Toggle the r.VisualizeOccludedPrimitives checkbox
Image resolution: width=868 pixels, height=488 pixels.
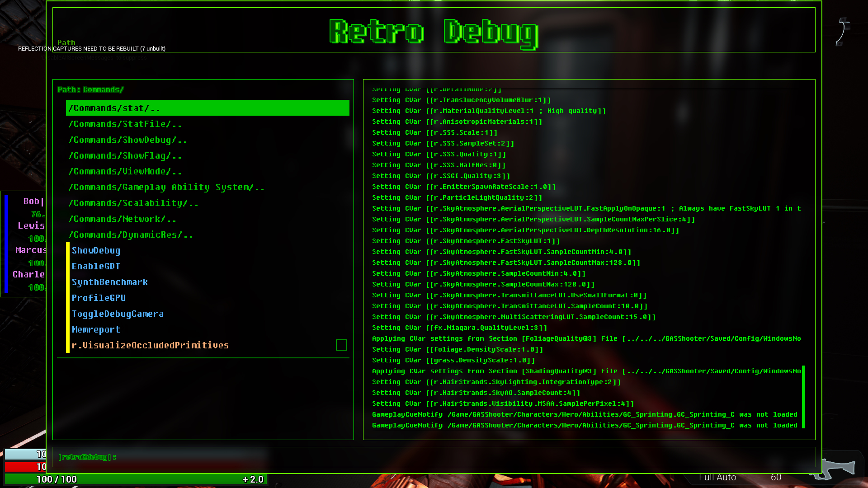tap(341, 345)
